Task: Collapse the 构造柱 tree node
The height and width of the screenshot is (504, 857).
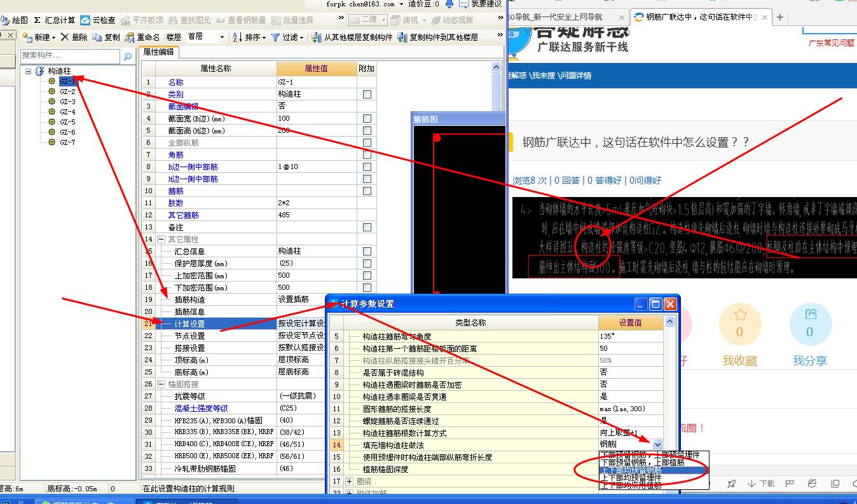Action: point(29,71)
